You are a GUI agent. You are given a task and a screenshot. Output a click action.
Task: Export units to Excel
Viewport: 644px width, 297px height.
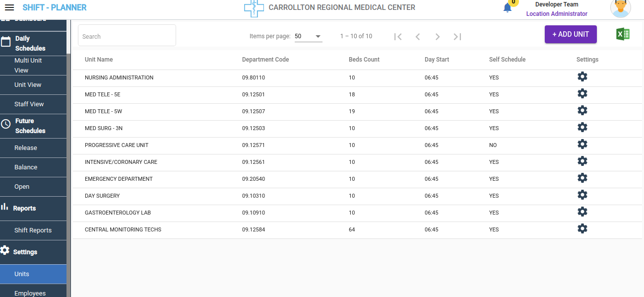pos(623,34)
